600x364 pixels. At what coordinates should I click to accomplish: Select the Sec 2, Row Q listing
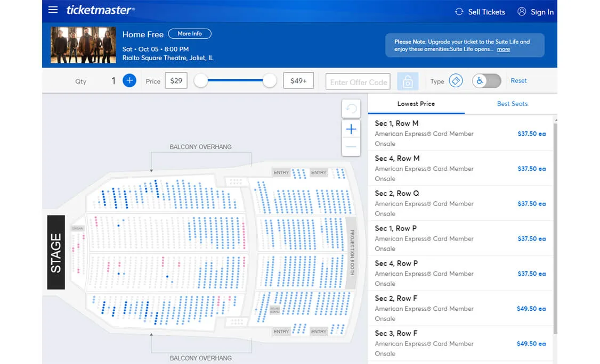[x=460, y=203]
